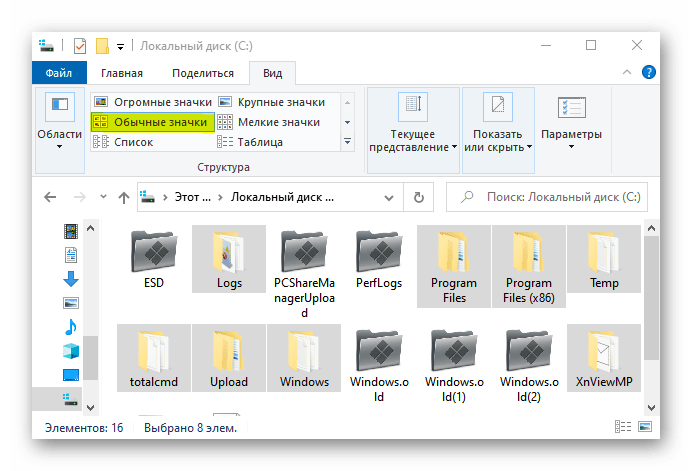Open the Области dropdown
This screenshot has height=471, width=692.
[60, 130]
